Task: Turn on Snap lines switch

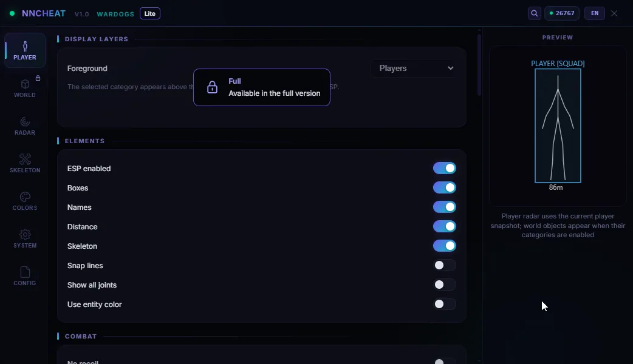Action: click(x=445, y=265)
